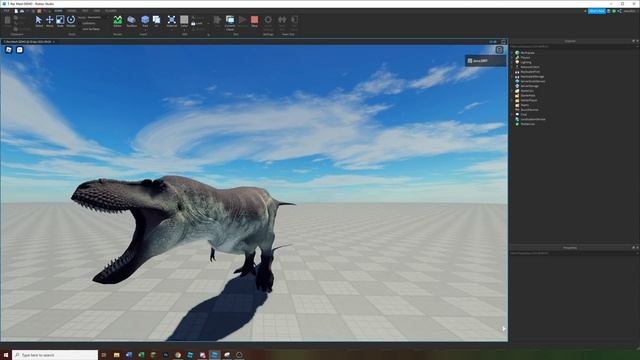
Task: Switch to the PLUGINS ribbon tab
Action: pyautogui.click(x=111, y=11)
